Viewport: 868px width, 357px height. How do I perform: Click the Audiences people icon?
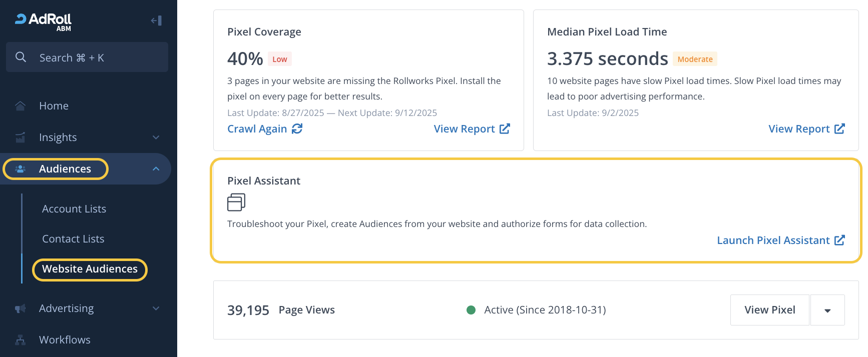20,169
